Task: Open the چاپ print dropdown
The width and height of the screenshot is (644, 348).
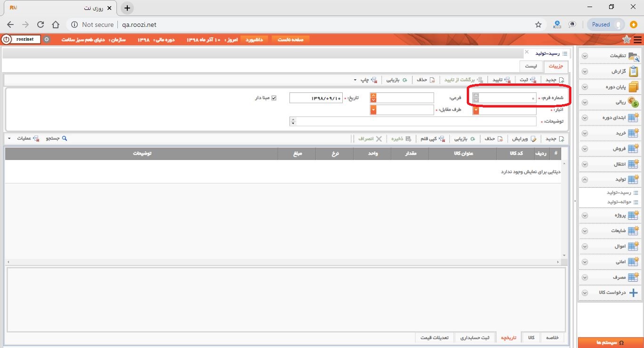Action: [365, 80]
